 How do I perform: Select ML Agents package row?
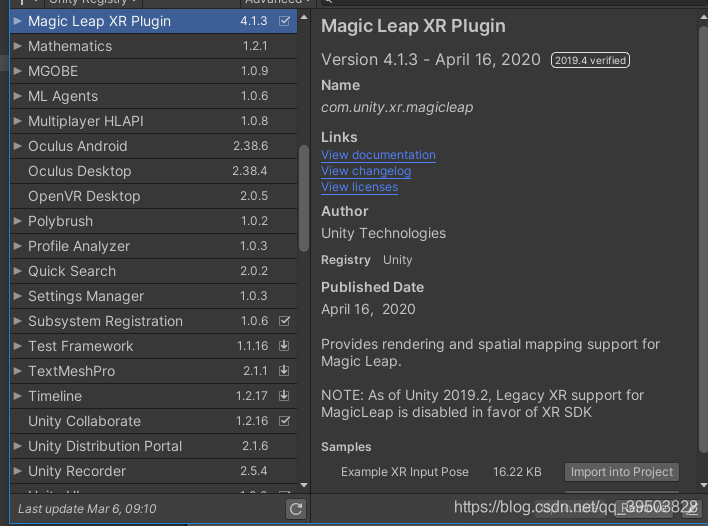coord(154,96)
